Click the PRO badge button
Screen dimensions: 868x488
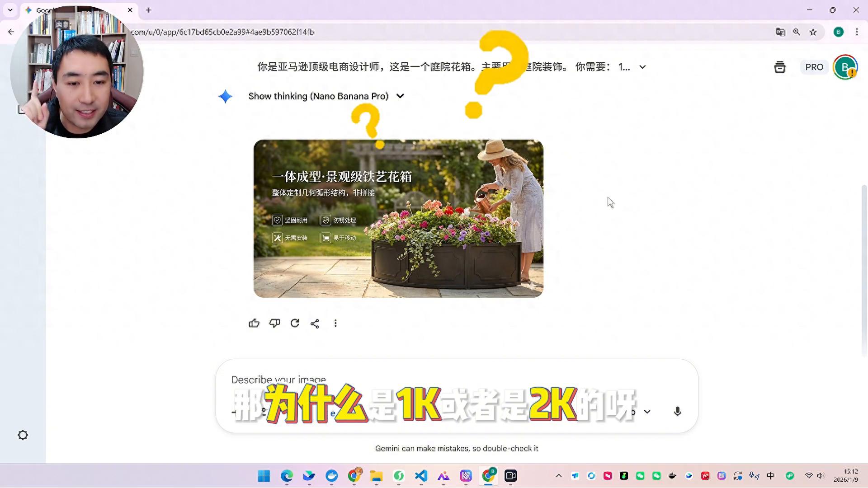pyautogui.click(x=814, y=67)
